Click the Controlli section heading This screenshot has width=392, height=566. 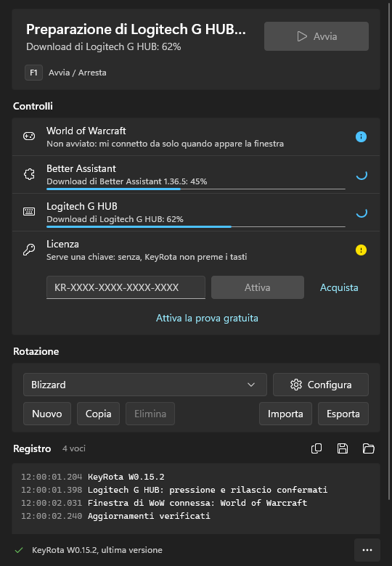pyautogui.click(x=33, y=106)
